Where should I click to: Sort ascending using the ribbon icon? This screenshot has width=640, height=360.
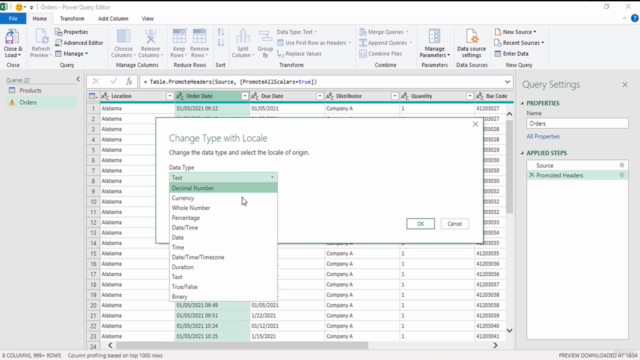[x=221, y=32]
